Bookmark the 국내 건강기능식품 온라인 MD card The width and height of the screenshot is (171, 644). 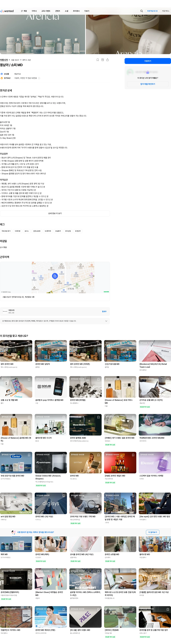[x=29, y=455]
